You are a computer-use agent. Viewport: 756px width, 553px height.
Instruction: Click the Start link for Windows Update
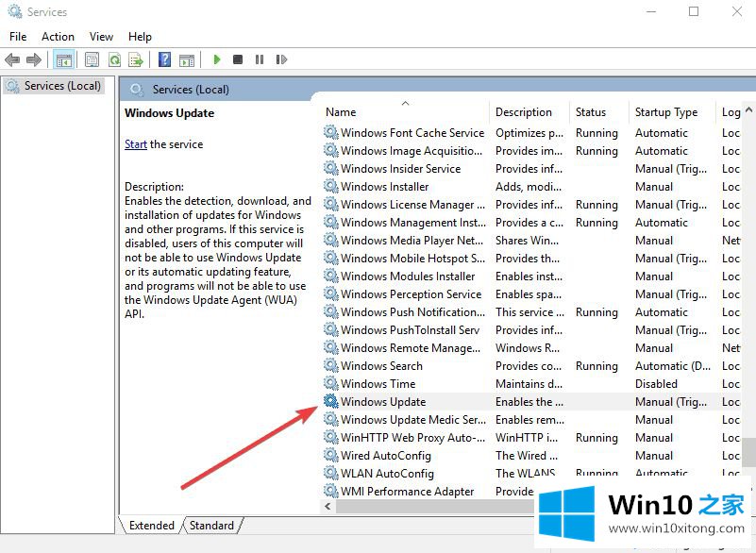click(136, 144)
